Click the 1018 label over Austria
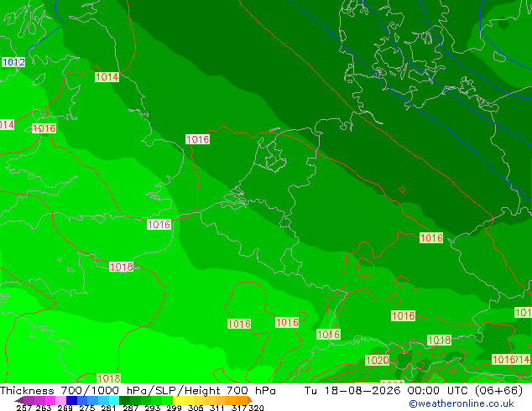532x411 pixels. tap(440, 341)
